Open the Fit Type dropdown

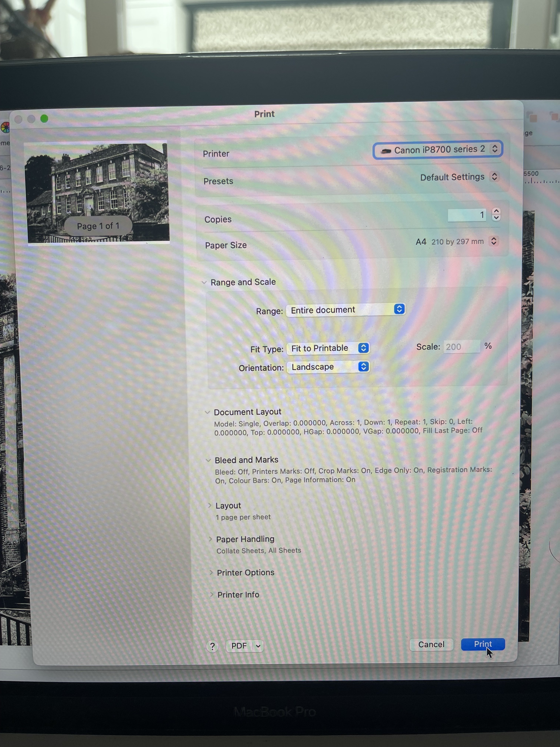(328, 348)
